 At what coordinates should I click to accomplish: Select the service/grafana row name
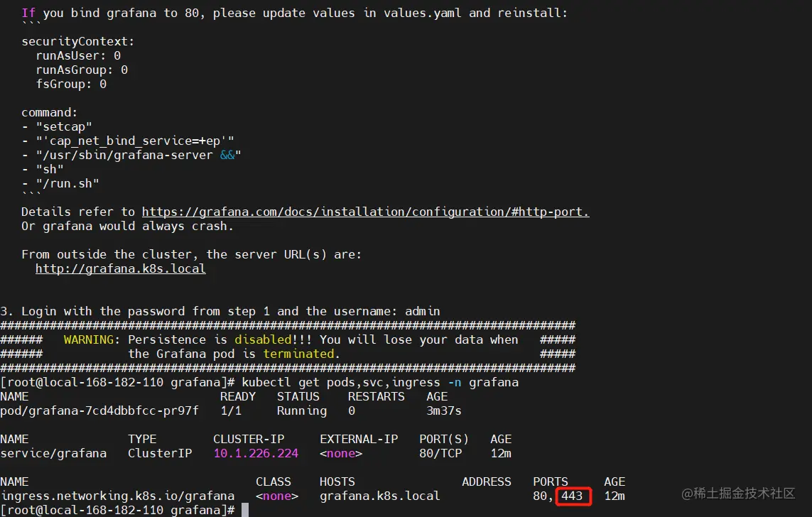pos(53,453)
